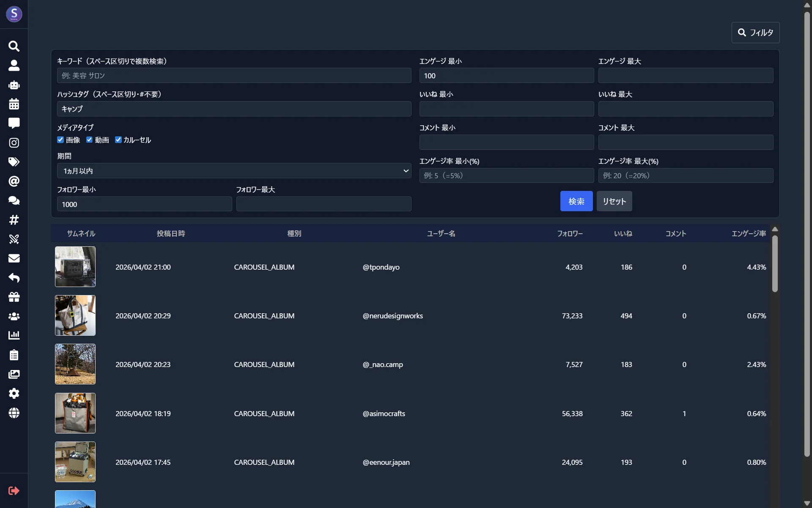This screenshot has height=508, width=812.
Task: Open the hashtag icon in sidebar
Action: point(14,220)
